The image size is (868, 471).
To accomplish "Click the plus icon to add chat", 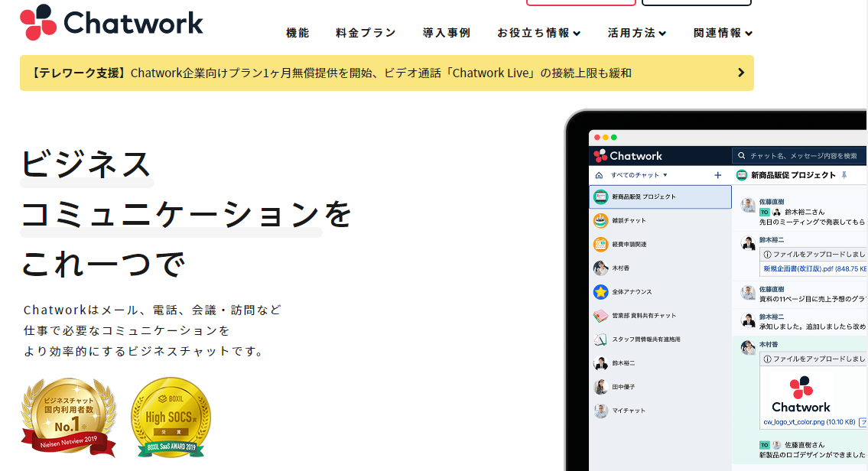I will [718, 175].
